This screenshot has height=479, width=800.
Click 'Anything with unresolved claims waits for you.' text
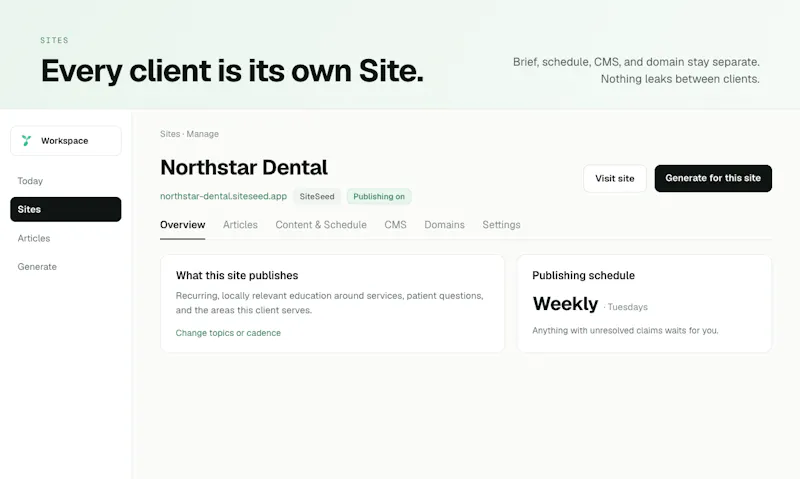pyautogui.click(x=625, y=331)
